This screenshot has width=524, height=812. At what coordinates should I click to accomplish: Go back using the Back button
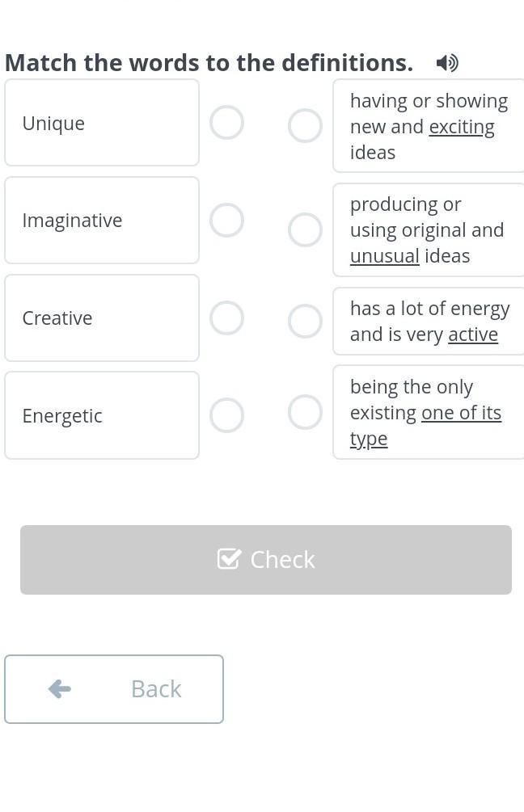point(114,689)
